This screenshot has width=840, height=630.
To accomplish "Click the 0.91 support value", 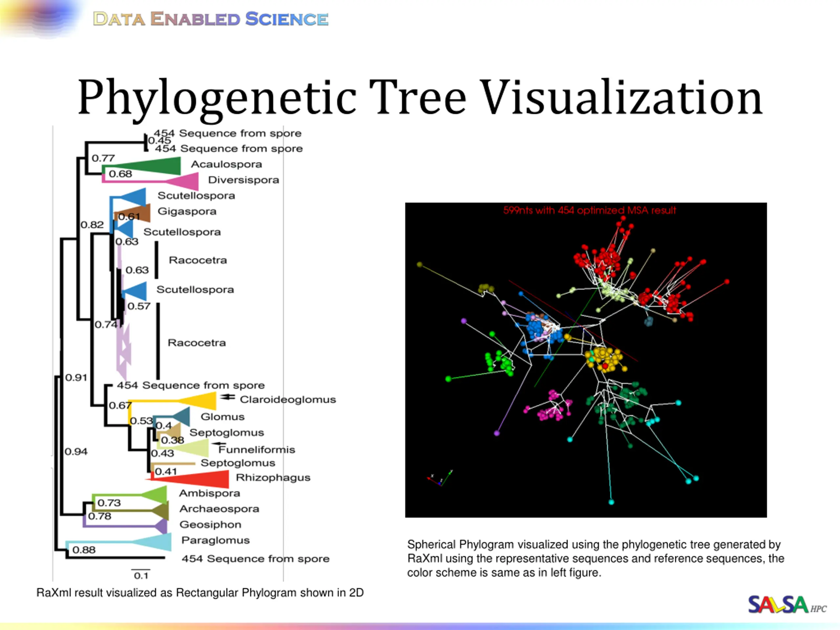I will 76,377.
